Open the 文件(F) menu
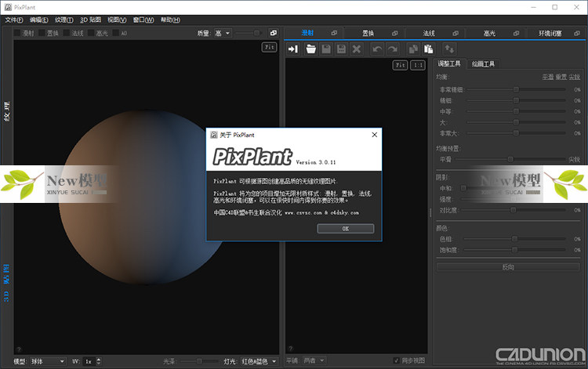 point(14,20)
